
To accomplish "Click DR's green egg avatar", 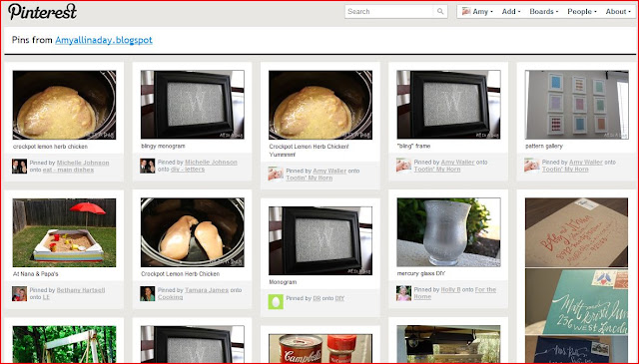I will tap(276, 302).
